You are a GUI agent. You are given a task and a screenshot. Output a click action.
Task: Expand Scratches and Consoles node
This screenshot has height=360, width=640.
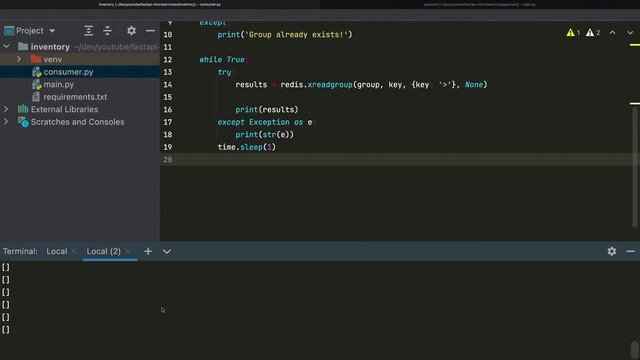tap(6, 122)
